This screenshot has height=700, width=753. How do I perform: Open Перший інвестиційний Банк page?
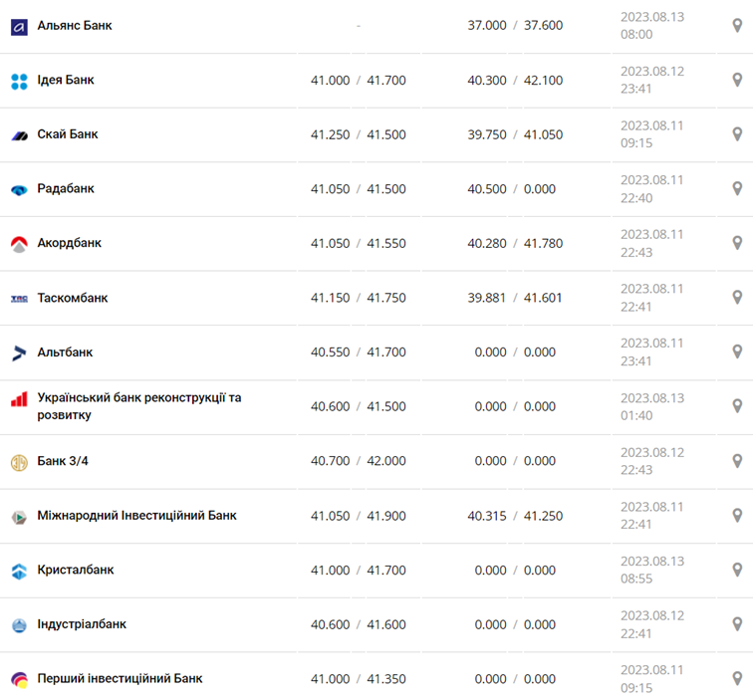(120, 678)
